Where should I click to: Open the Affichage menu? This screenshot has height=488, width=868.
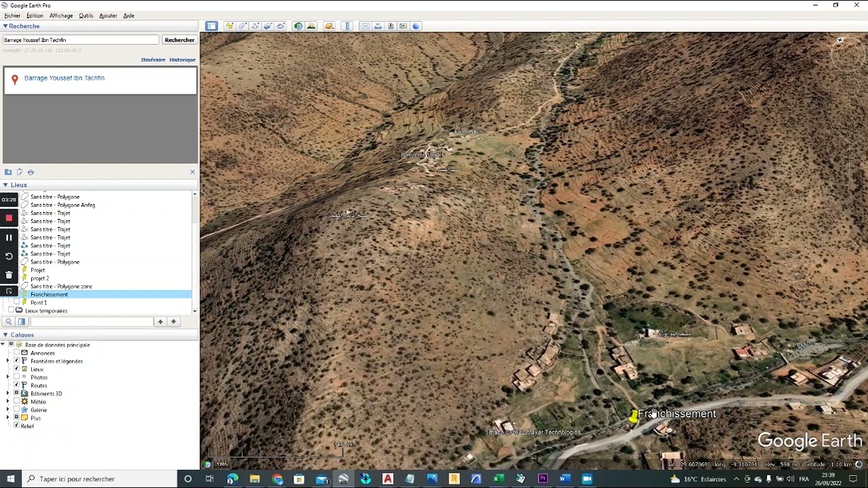click(x=61, y=16)
